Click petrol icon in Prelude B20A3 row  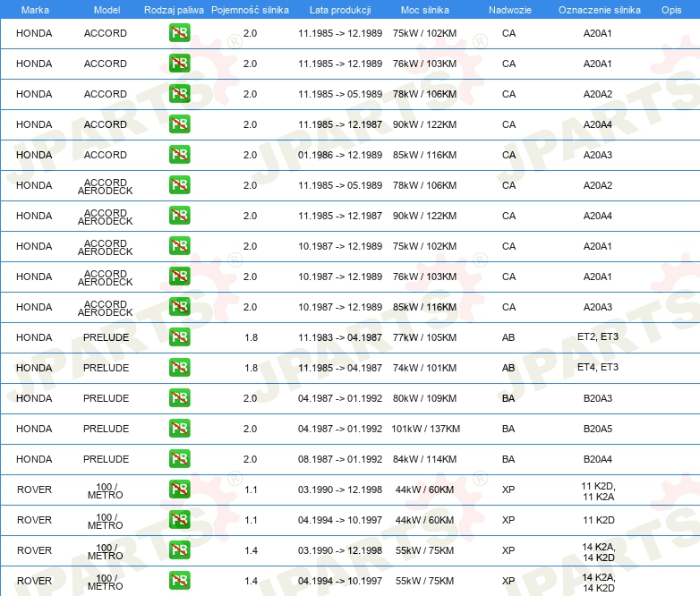tap(179, 397)
